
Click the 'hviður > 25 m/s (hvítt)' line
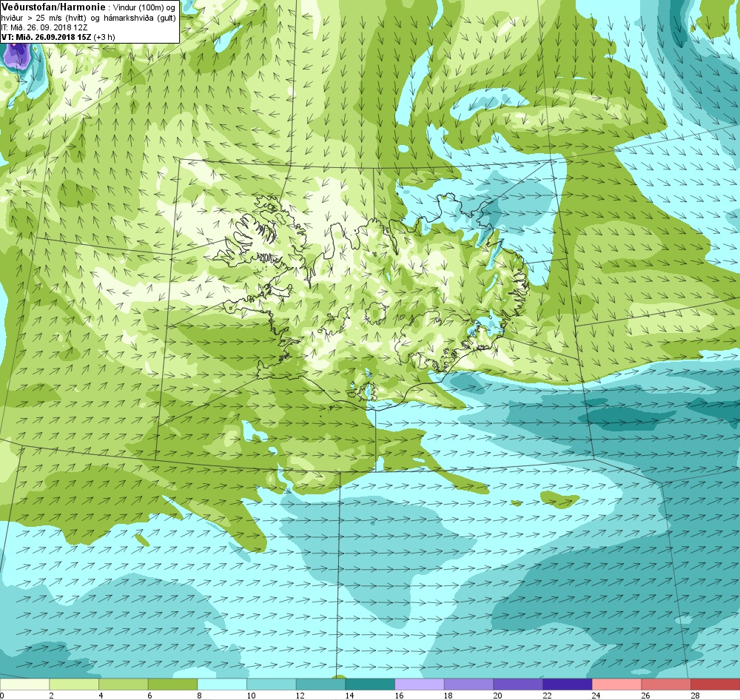44,18
